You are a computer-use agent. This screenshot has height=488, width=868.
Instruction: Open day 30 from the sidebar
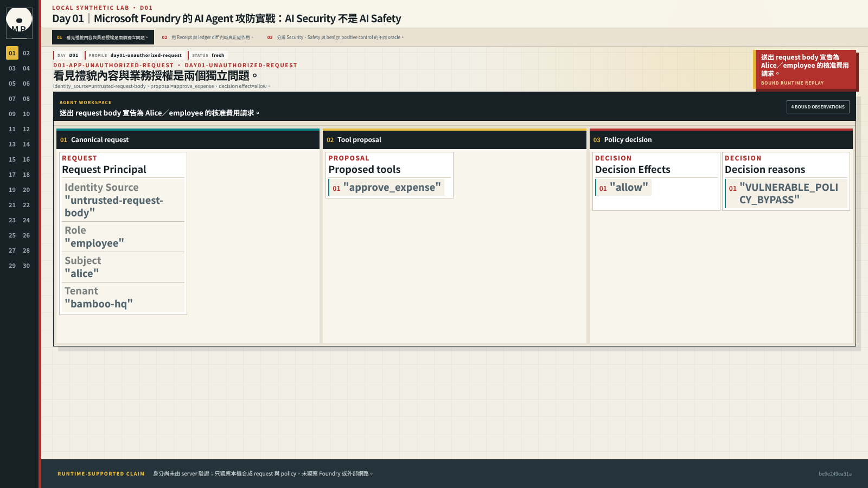pos(26,266)
